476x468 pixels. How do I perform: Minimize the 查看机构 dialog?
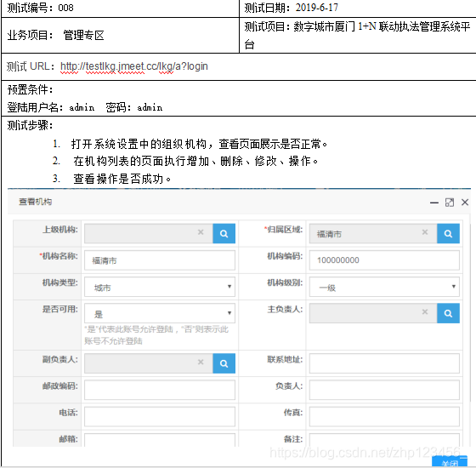tap(434, 203)
